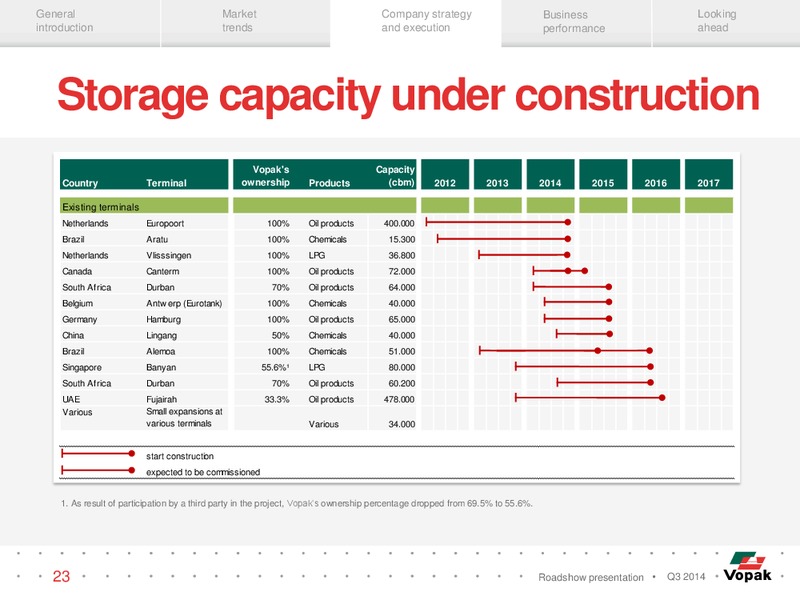Click the Vlisssingen terminal cell

pos(168,255)
